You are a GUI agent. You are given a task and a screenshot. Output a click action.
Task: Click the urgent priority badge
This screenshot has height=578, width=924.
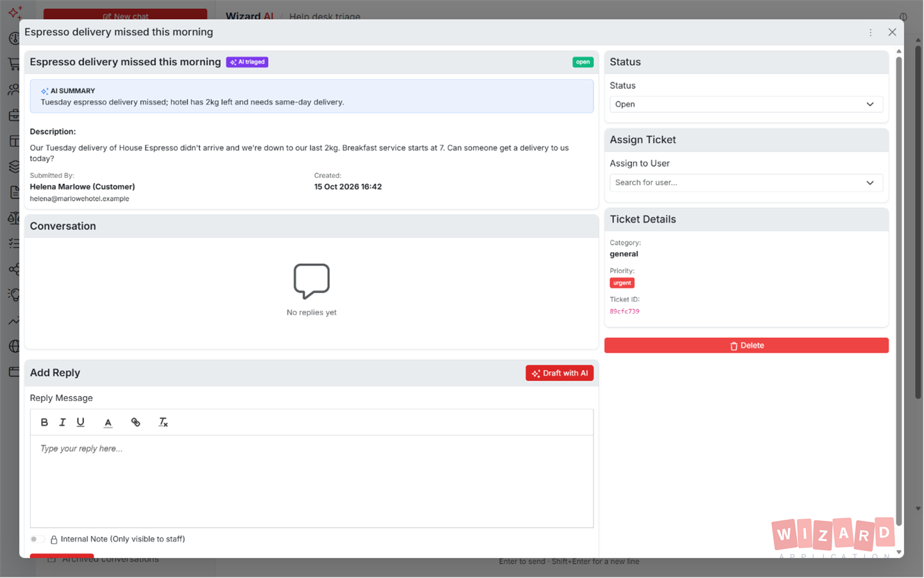coord(622,283)
